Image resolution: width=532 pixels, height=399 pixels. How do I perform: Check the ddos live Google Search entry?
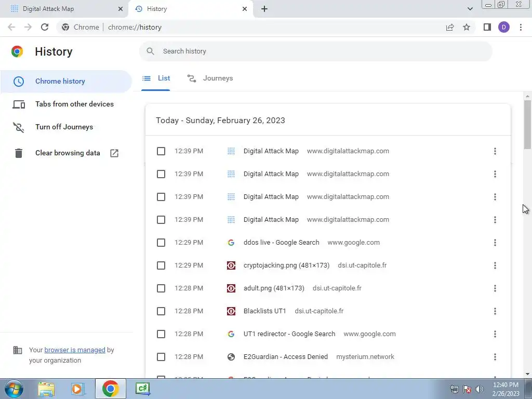point(161,243)
